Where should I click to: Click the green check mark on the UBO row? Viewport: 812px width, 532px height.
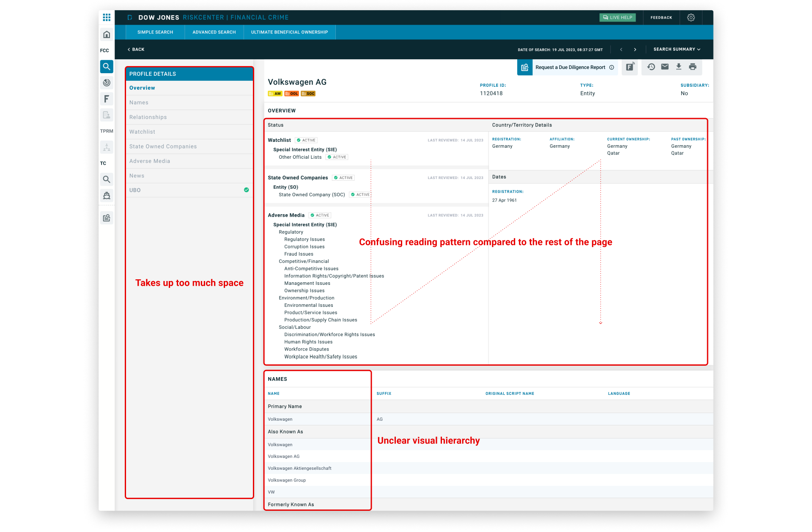[x=247, y=190]
